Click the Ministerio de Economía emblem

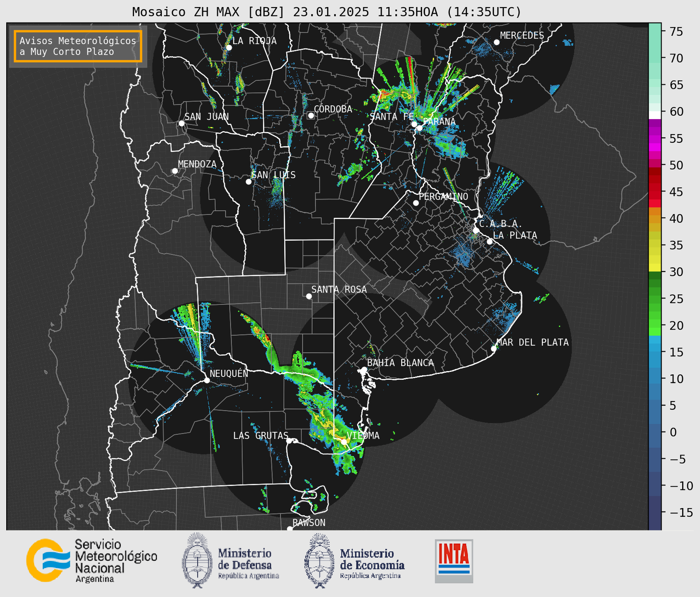click(x=320, y=560)
